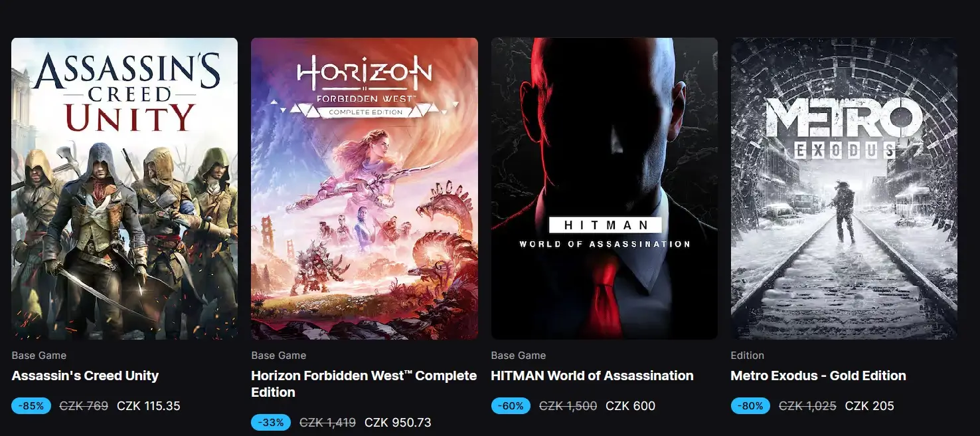Click the Edition label above Metro Exodus

pyautogui.click(x=747, y=356)
